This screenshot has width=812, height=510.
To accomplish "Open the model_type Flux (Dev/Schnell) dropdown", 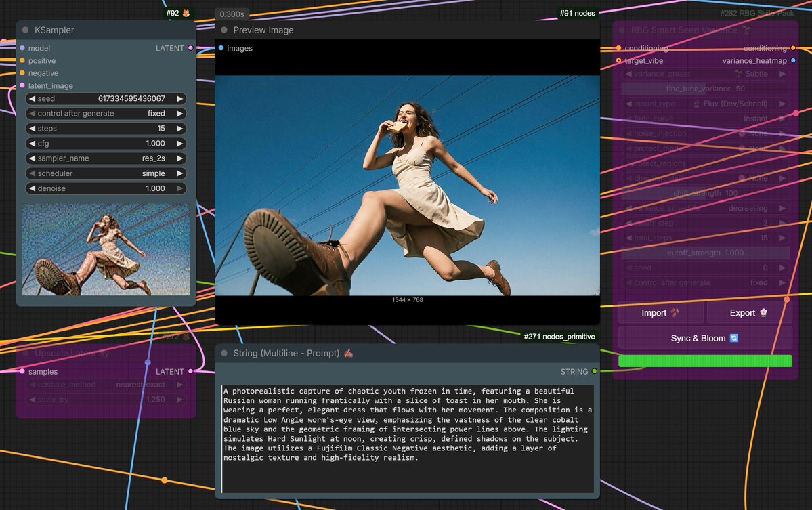I will tap(705, 104).
